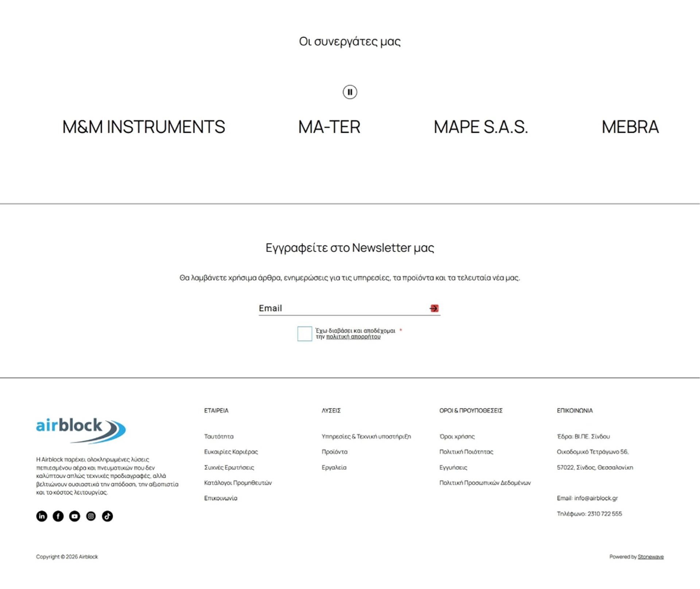Select the MAPE S.A.S. partner
Image resolution: width=700 pixels, height=589 pixels.
click(481, 127)
